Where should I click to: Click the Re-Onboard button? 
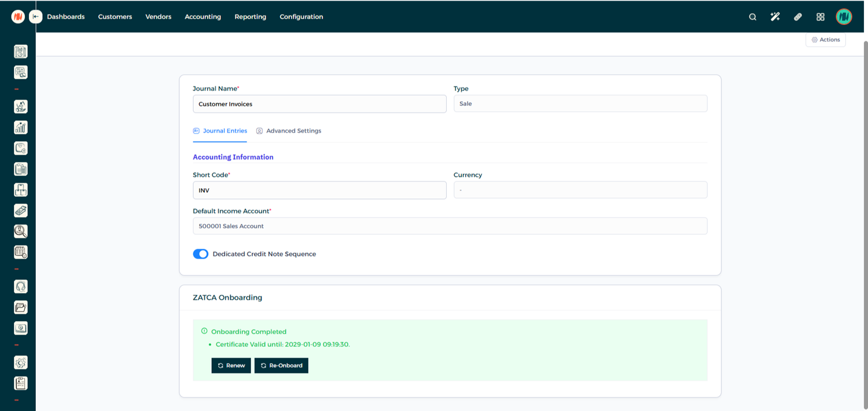[281, 366]
